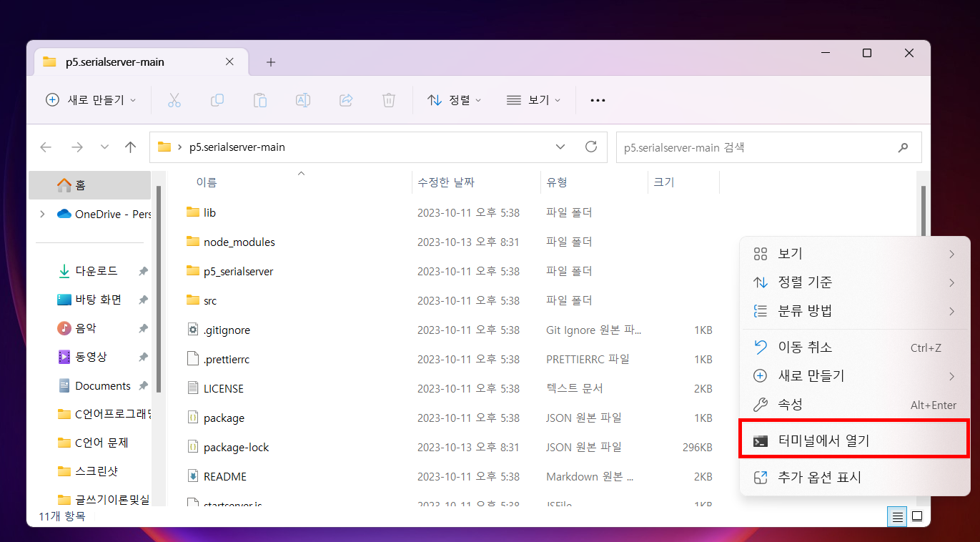The width and height of the screenshot is (980, 542).
Task: Go up one folder with up arrow
Action: pyautogui.click(x=130, y=147)
